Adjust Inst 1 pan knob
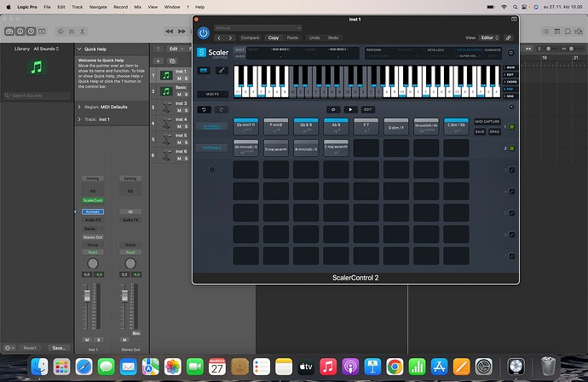This screenshot has height=382, width=588. pyautogui.click(x=93, y=263)
